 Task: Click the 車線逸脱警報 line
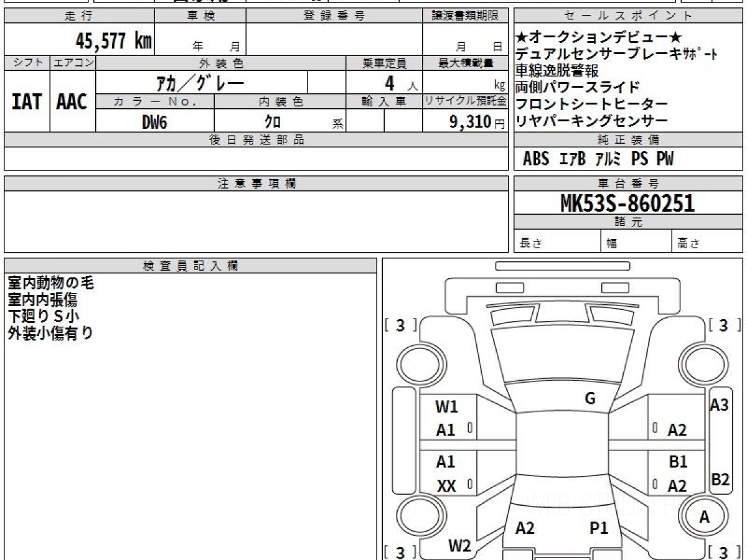pos(557,70)
